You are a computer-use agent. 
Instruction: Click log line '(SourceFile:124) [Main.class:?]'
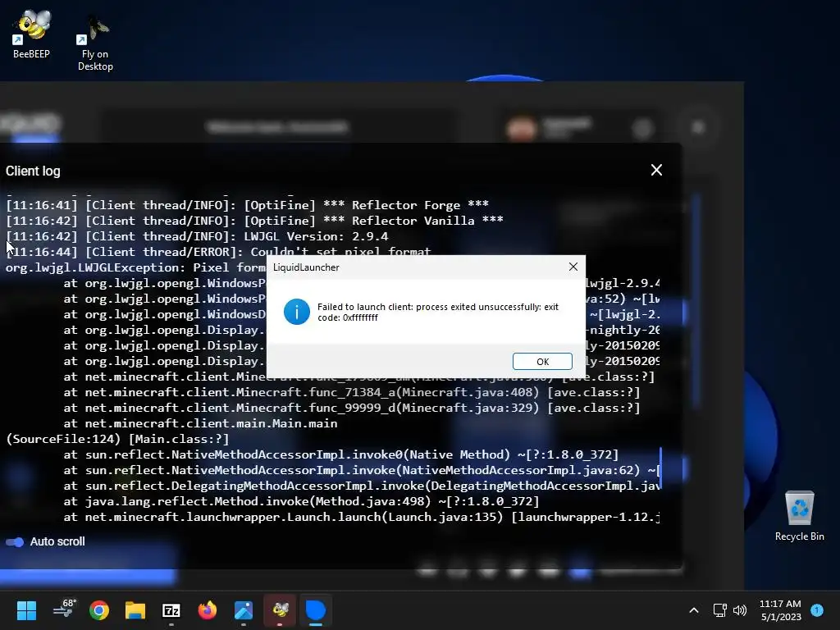coord(117,439)
